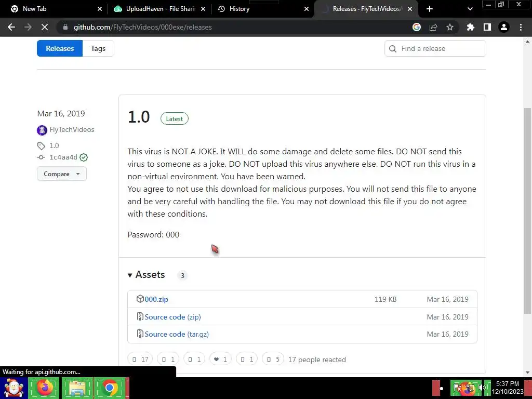
Task: Click the address bar URL
Action: (143, 27)
